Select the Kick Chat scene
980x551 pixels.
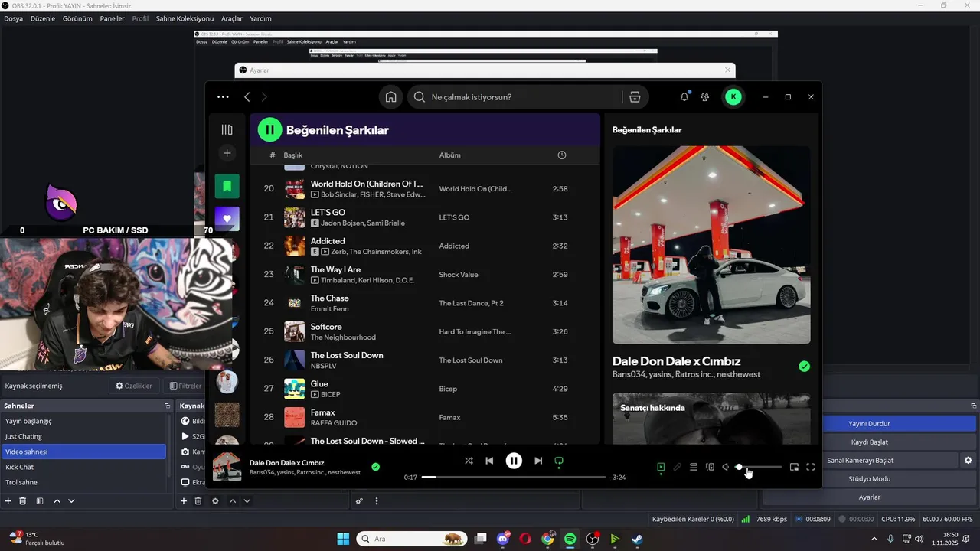[83, 467]
